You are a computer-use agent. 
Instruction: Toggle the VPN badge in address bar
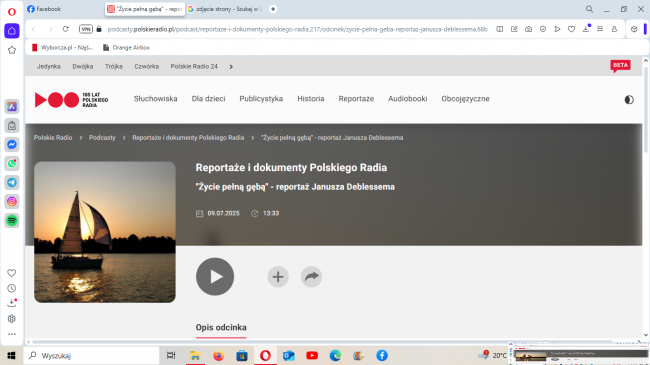coord(86,29)
